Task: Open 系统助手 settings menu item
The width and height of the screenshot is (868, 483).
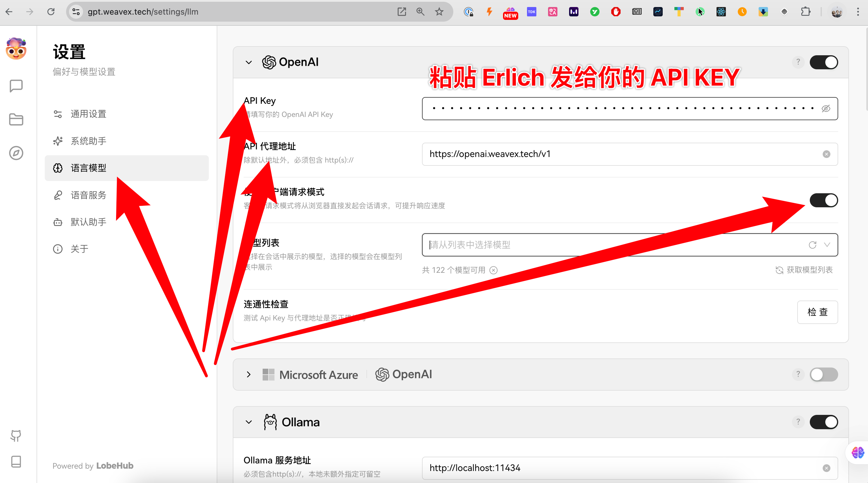Action: point(127,141)
